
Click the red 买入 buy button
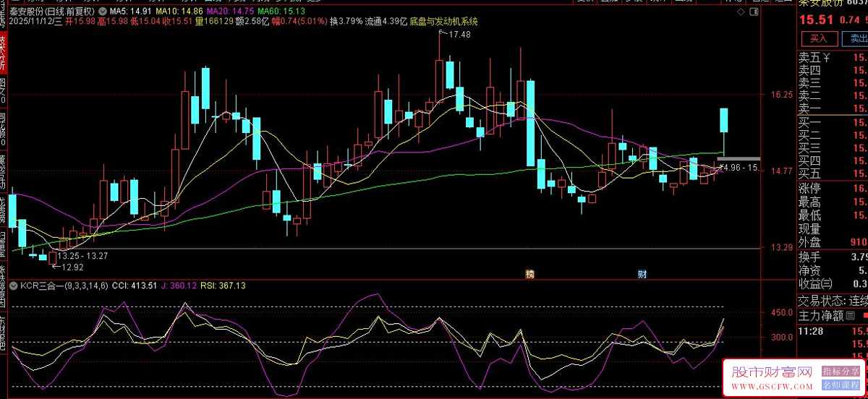[818, 38]
